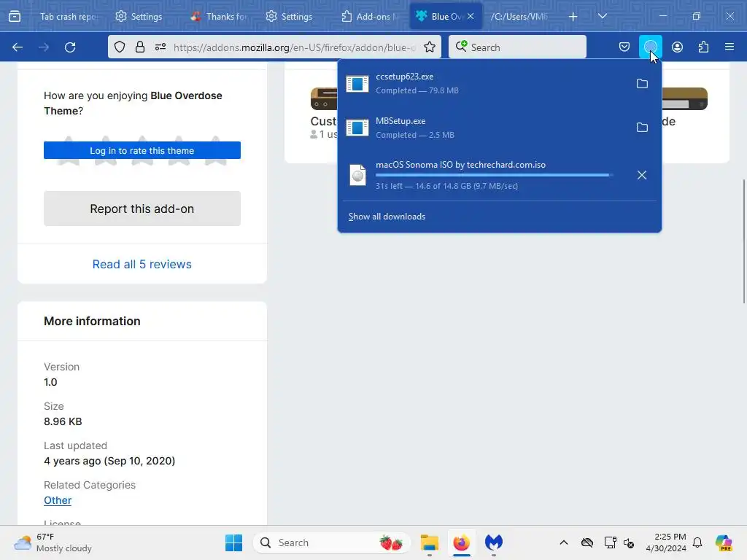Open Firefox account icon
Viewport: 747px width, 560px height.
pyautogui.click(x=677, y=47)
